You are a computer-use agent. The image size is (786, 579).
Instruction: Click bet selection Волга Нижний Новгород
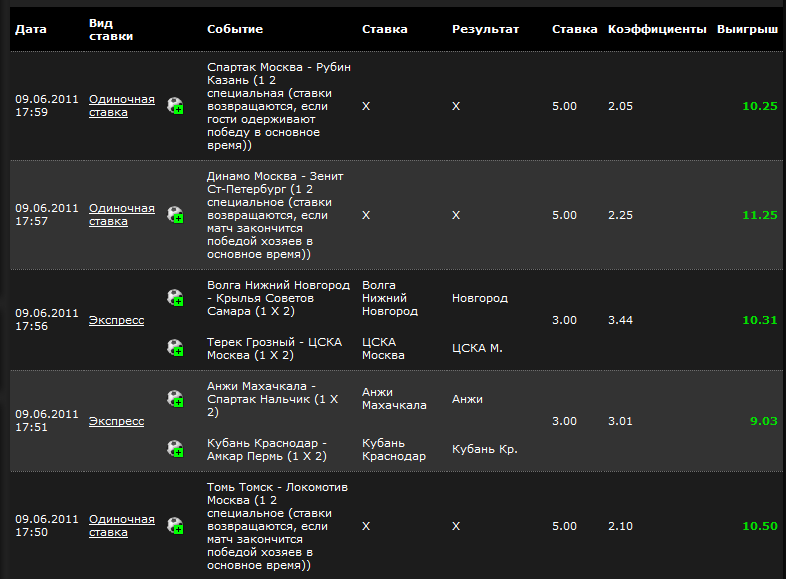click(390, 298)
